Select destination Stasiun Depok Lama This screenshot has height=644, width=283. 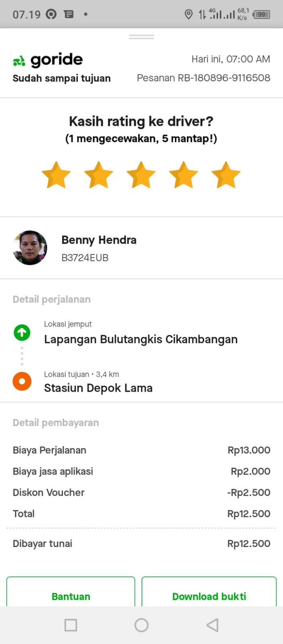[x=98, y=388]
